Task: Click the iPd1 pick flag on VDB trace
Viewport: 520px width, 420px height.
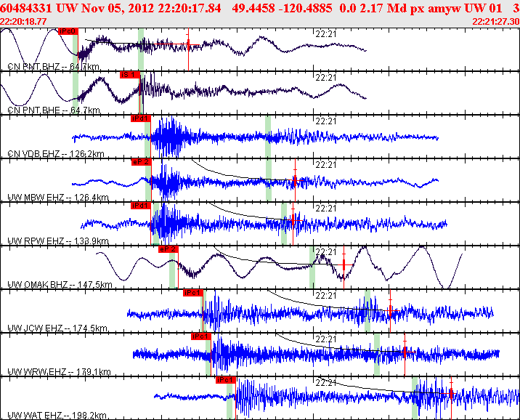Action: click(x=141, y=118)
